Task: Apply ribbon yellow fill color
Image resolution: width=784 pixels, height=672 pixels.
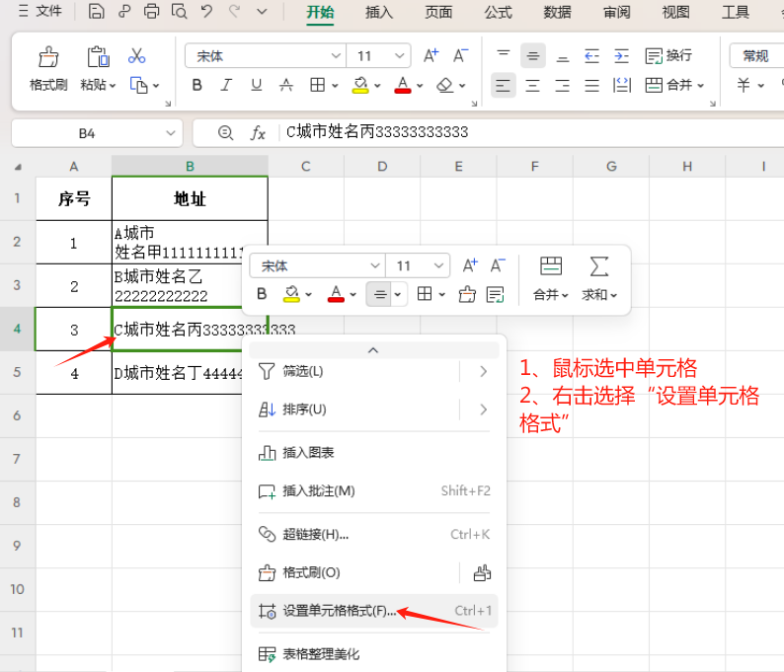Action: pos(360,86)
